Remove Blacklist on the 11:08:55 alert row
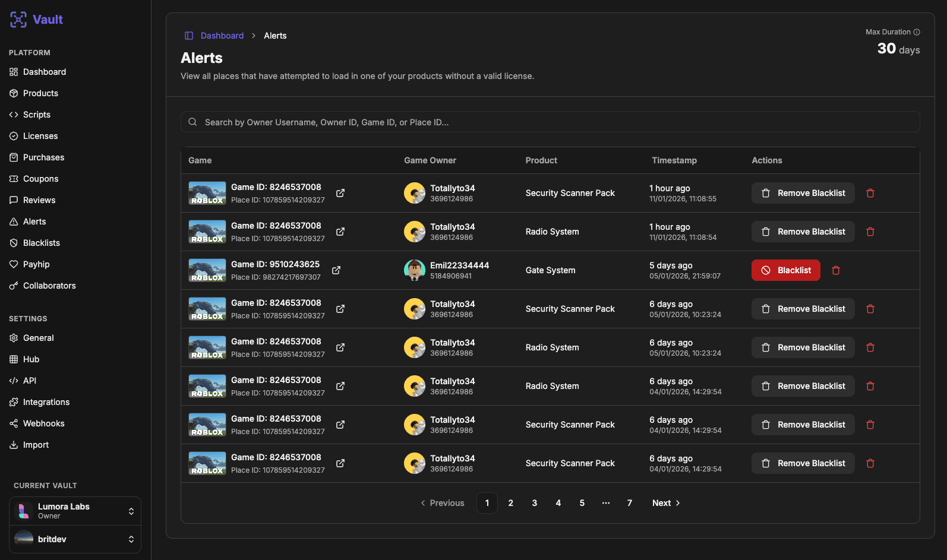This screenshot has width=947, height=560. click(x=803, y=193)
